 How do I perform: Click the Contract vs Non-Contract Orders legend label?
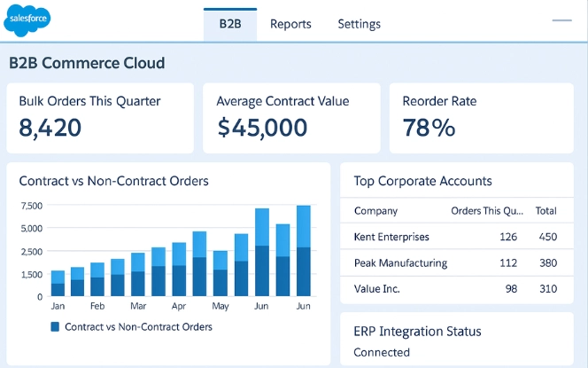(x=138, y=326)
